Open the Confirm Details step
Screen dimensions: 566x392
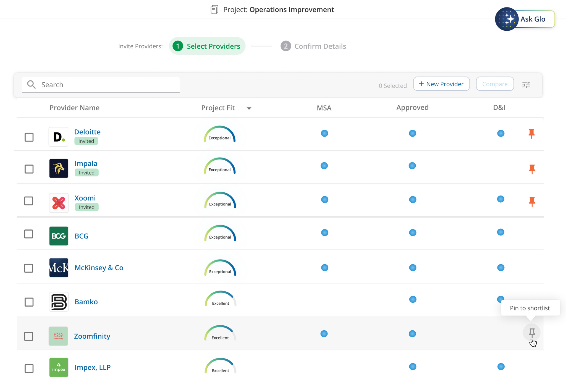313,46
